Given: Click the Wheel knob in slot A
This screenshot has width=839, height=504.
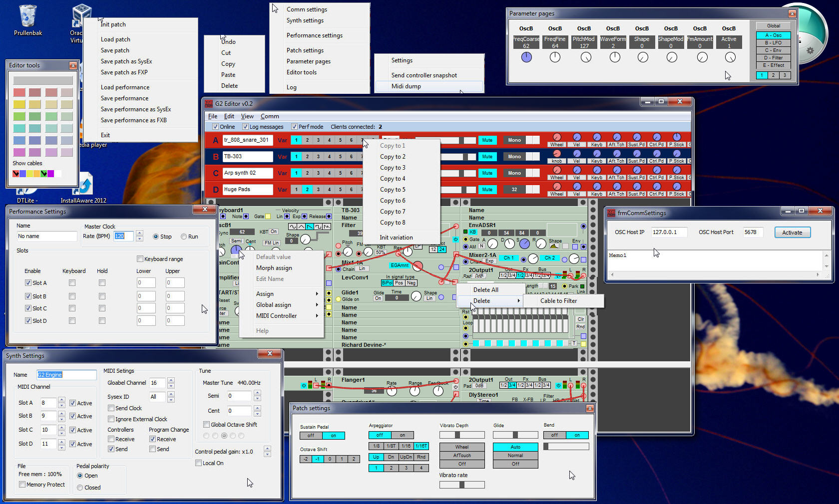Looking at the screenshot, I should click(x=557, y=137).
